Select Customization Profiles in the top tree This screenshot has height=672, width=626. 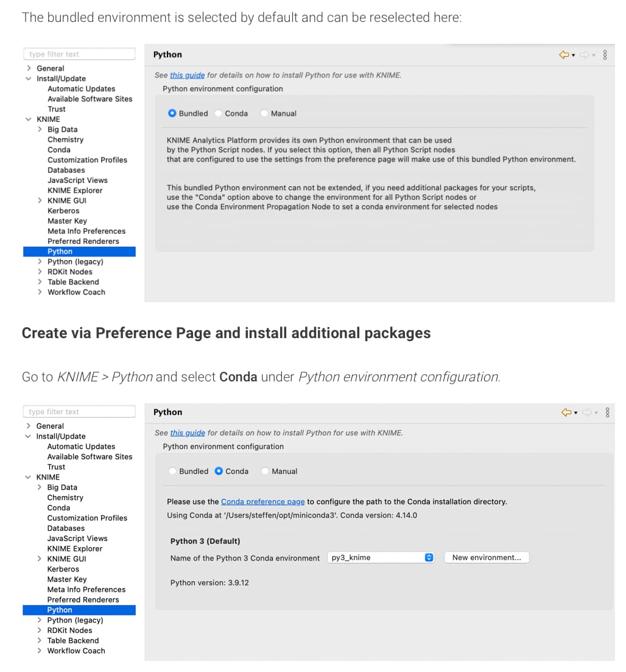[88, 160]
